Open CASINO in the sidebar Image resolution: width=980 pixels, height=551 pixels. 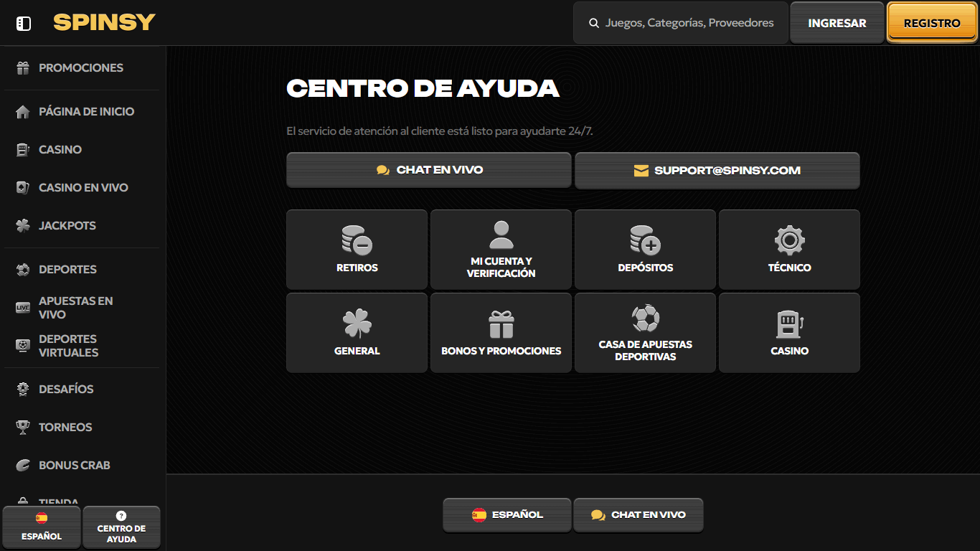[x=60, y=149]
